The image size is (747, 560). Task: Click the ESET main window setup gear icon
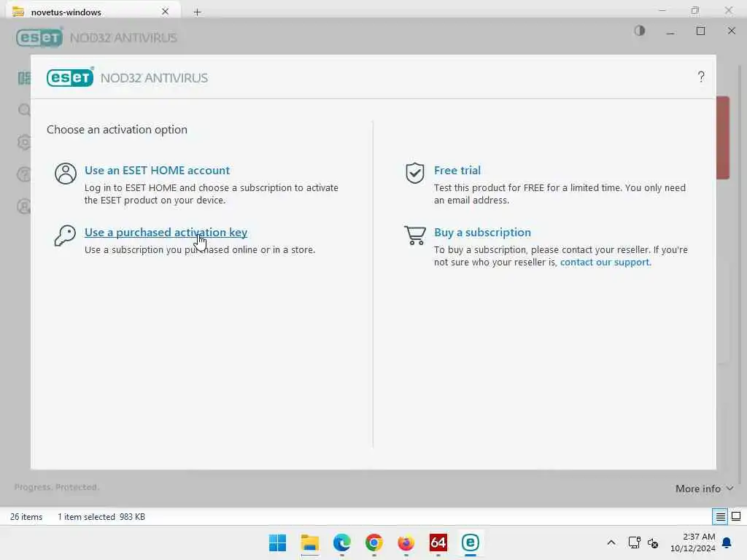(x=24, y=142)
